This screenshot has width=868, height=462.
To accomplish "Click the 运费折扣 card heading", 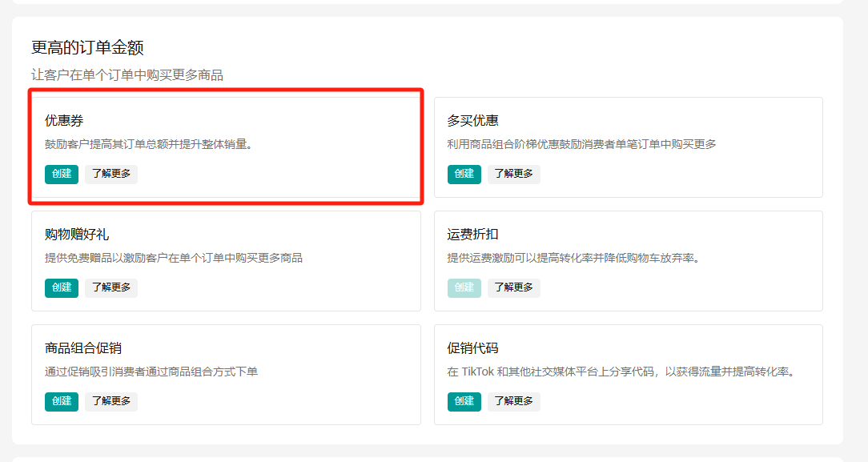I will click(x=472, y=235).
